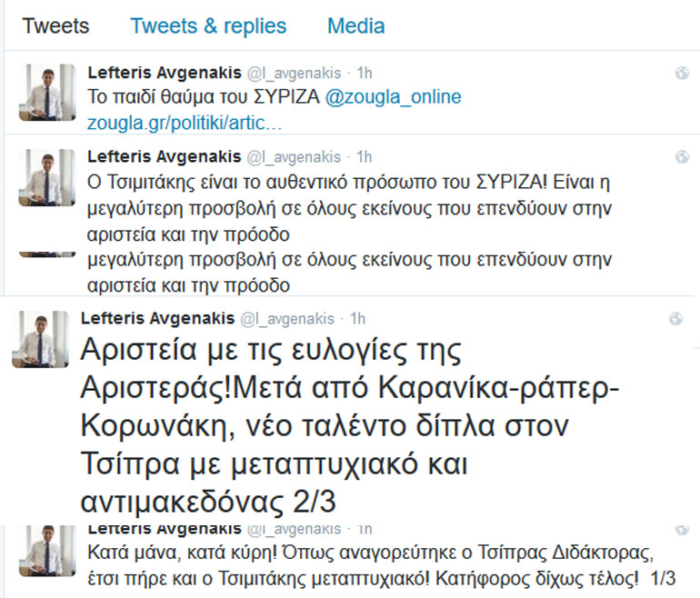Click globe icon on the large-text 2/3 tweet
Screen dimensions: 700x598
pyautogui.click(x=675, y=318)
